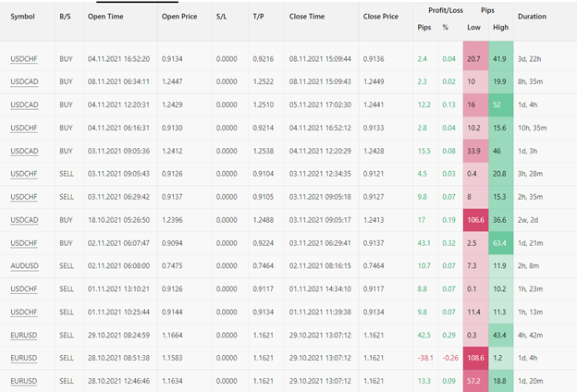Click the B/S column header
The width and height of the screenshot is (577, 392).
pos(64,17)
